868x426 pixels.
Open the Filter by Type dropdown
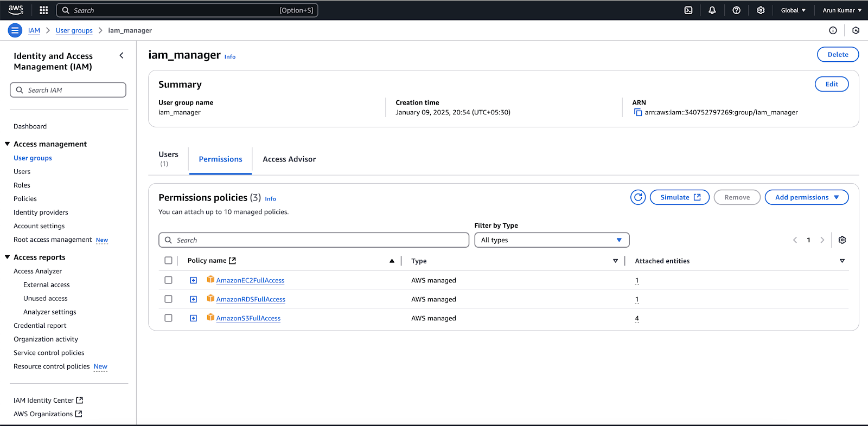point(551,240)
